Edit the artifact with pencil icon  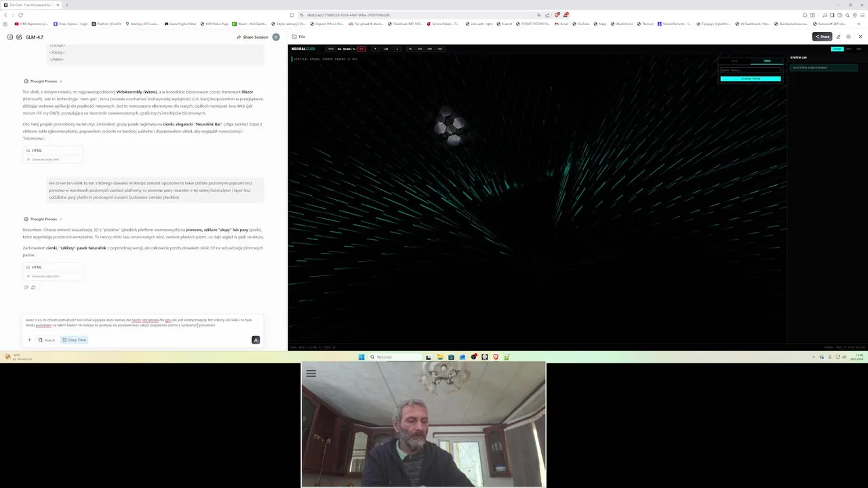(838, 37)
